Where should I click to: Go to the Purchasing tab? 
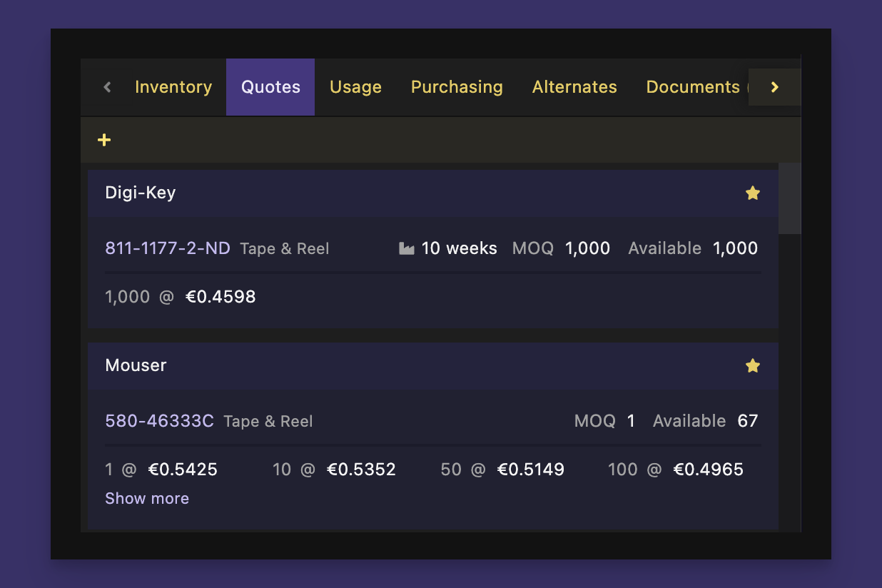point(457,87)
